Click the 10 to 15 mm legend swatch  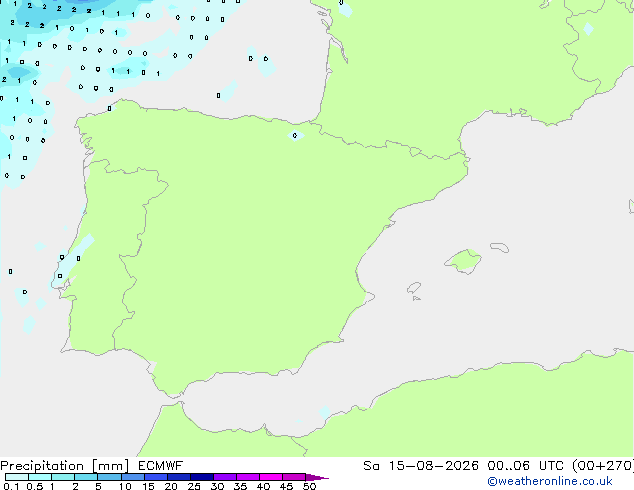pyautogui.click(x=132, y=477)
